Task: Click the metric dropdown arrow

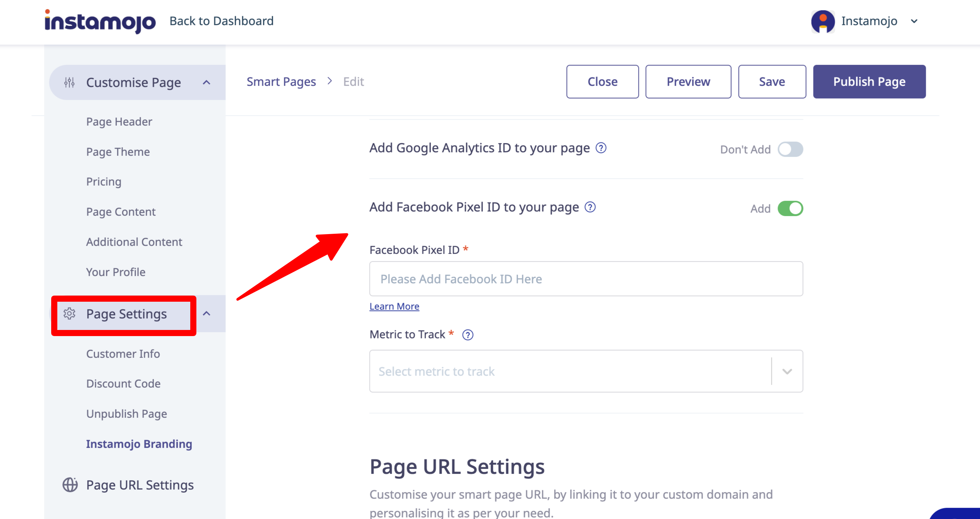Action: 787,371
